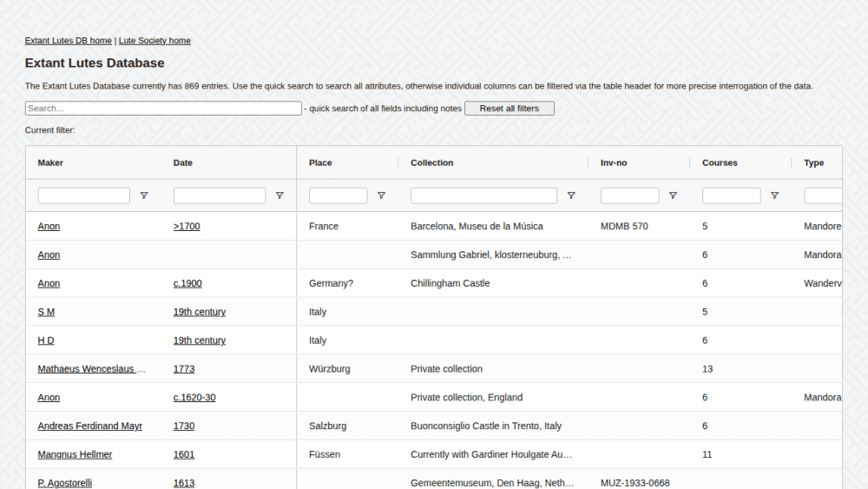Sort by the Courses column header
The height and width of the screenshot is (489, 868).
[x=720, y=162]
